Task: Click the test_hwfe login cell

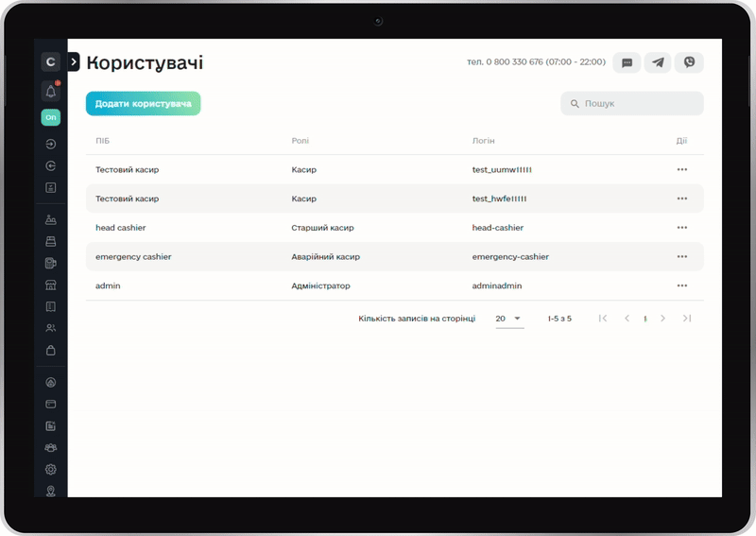Action: pyautogui.click(x=500, y=199)
